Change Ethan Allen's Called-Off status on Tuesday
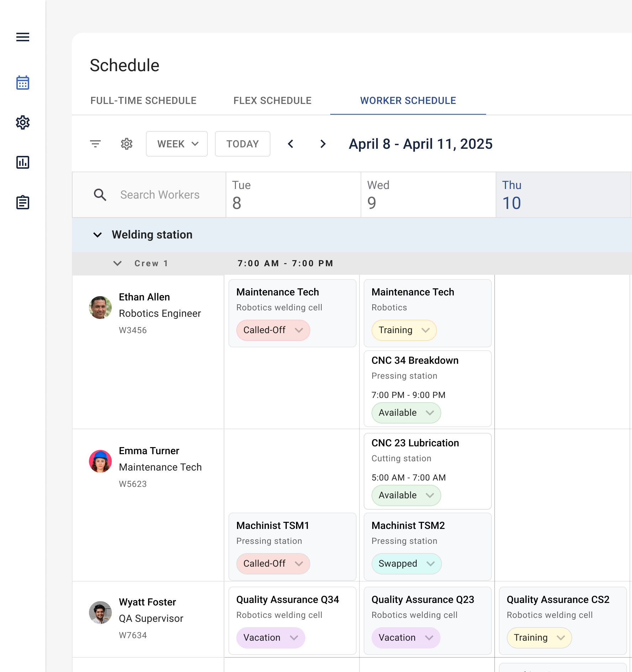Screen dimensions: 632x672 (273, 330)
